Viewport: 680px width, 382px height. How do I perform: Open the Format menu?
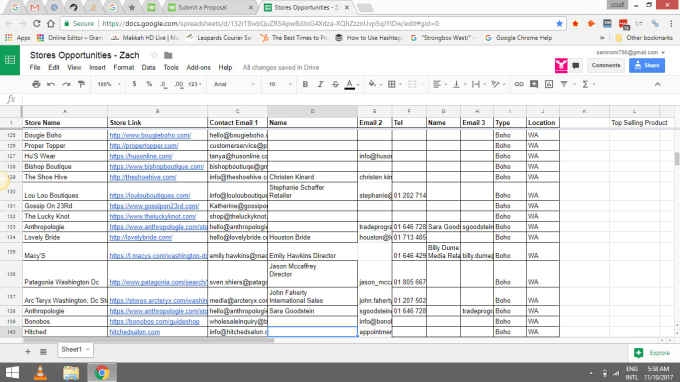point(124,68)
